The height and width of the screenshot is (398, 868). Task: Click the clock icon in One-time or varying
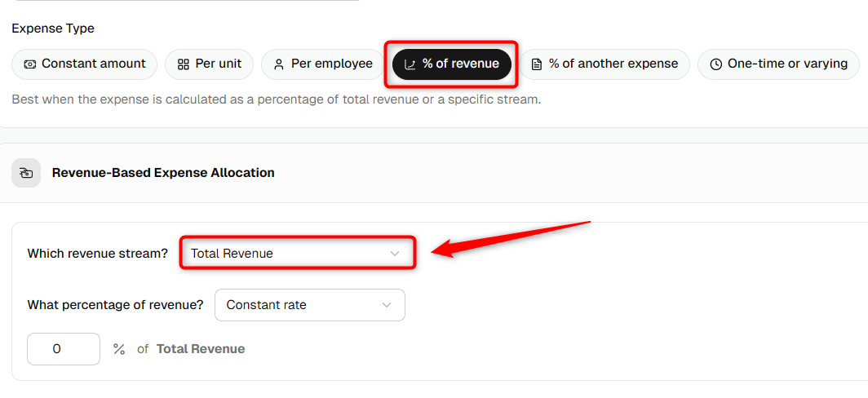(x=715, y=64)
